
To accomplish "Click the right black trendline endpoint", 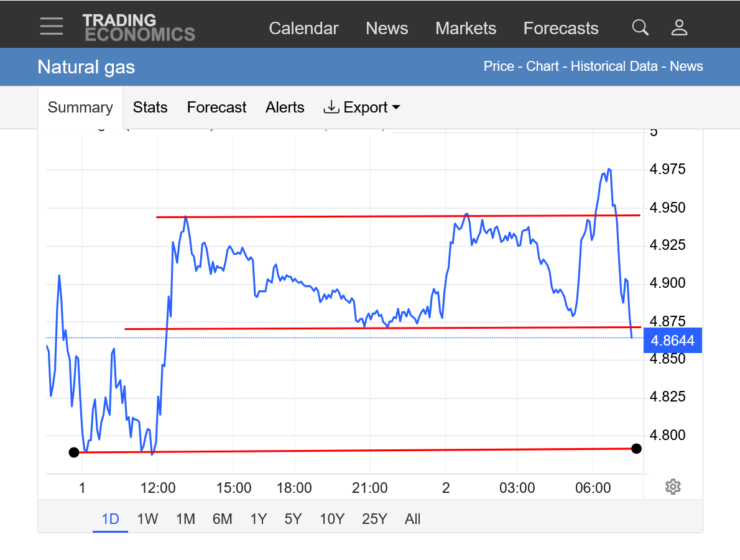I will point(636,448).
